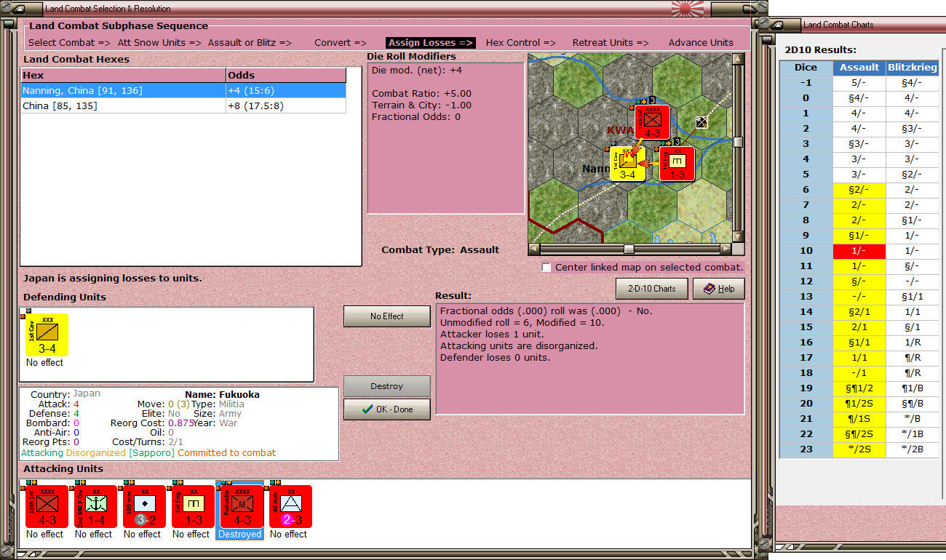Pick the 105 mm artillery attacking unit

pyautogui.click(x=145, y=506)
